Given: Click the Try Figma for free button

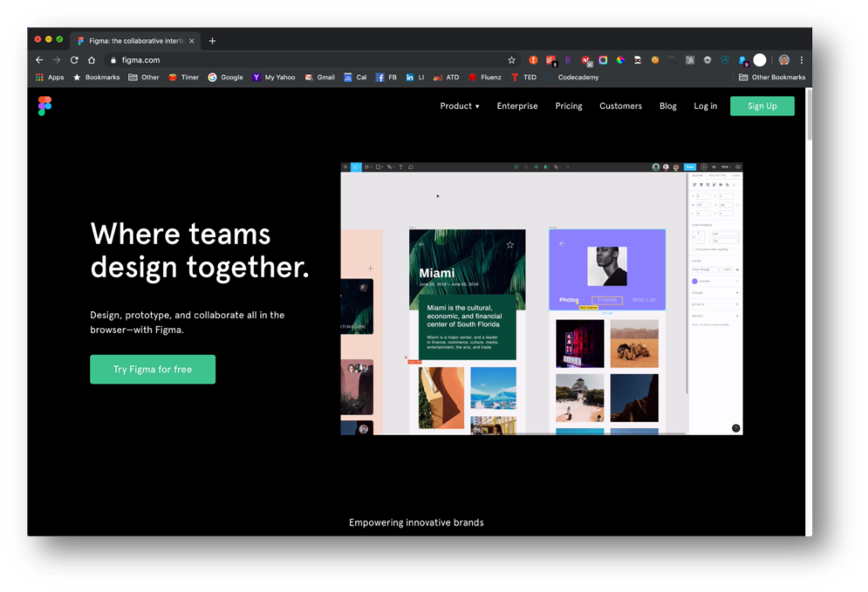Looking at the screenshot, I should click(x=153, y=369).
